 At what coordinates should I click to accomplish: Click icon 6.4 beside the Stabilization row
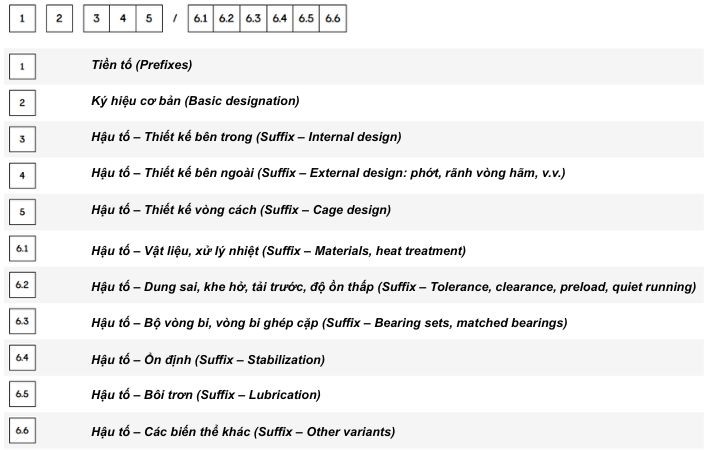click(x=21, y=358)
